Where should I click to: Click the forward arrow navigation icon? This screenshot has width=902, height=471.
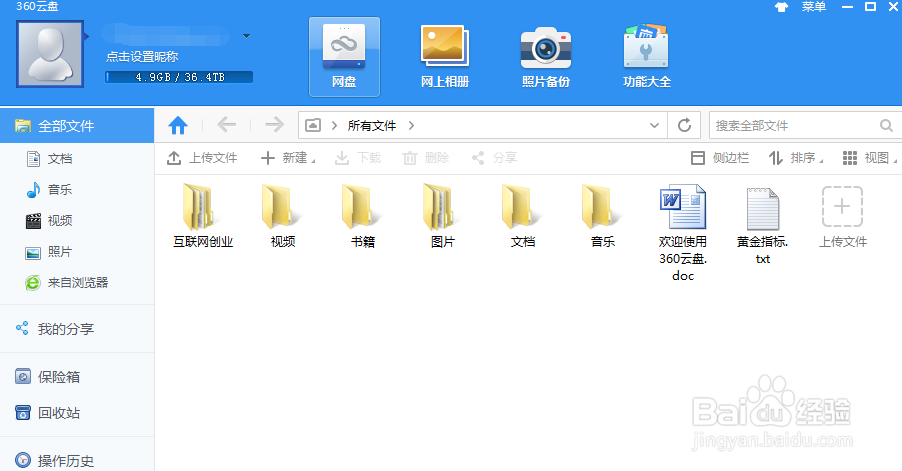(274, 125)
